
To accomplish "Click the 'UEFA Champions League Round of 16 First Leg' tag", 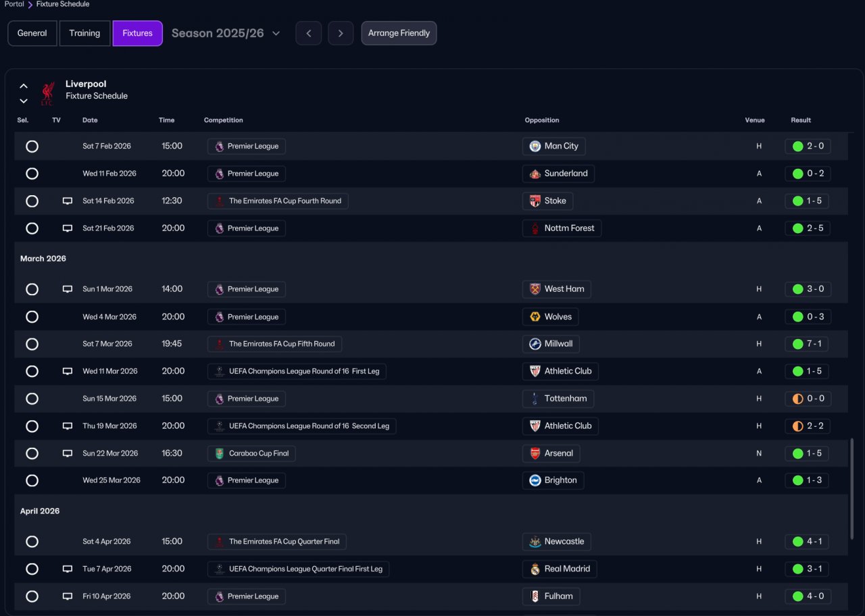I will click(x=297, y=371).
